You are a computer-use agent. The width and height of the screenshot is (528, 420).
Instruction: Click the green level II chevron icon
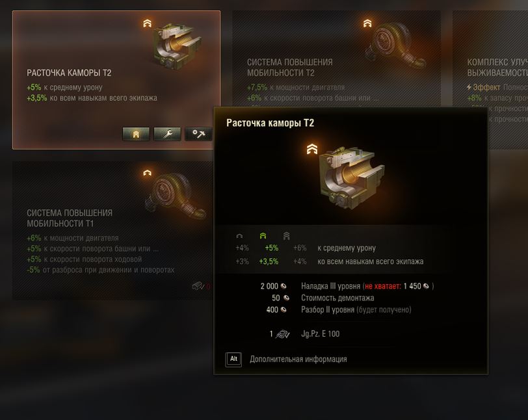[263, 236]
